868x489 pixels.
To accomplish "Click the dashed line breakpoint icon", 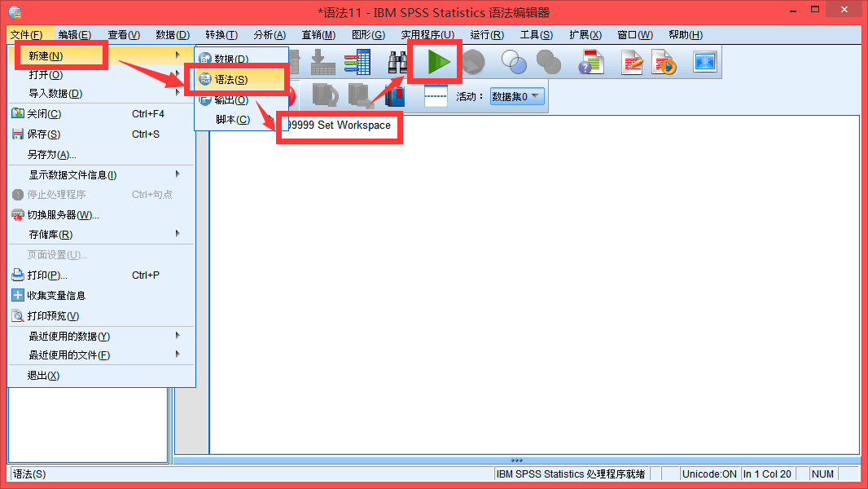I will (436, 96).
